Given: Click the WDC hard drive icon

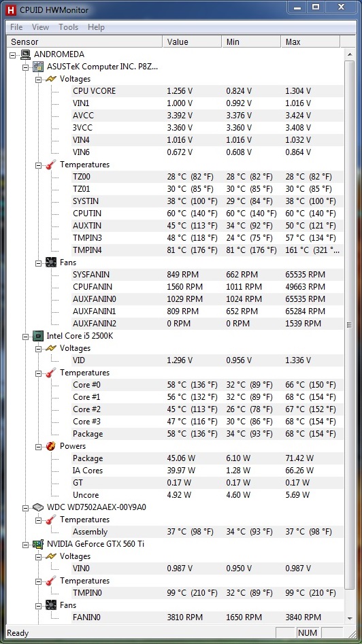Looking at the screenshot, I should pyautogui.click(x=38, y=507).
